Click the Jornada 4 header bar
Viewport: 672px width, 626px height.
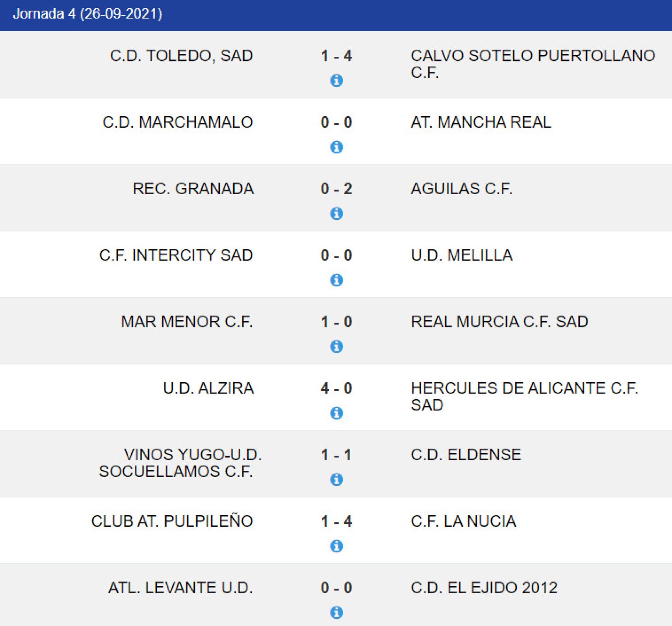click(x=336, y=15)
